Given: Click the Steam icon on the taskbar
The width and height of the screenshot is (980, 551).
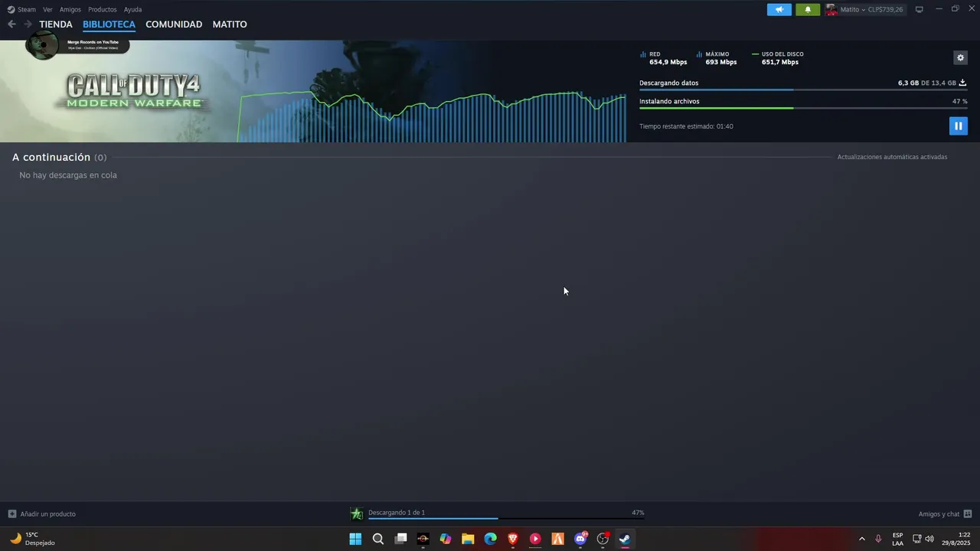Looking at the screenshot, I should coord(625,539).
